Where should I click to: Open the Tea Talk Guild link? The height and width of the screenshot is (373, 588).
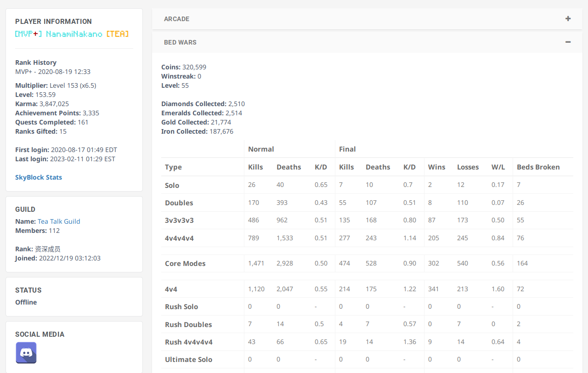(59, 221)
